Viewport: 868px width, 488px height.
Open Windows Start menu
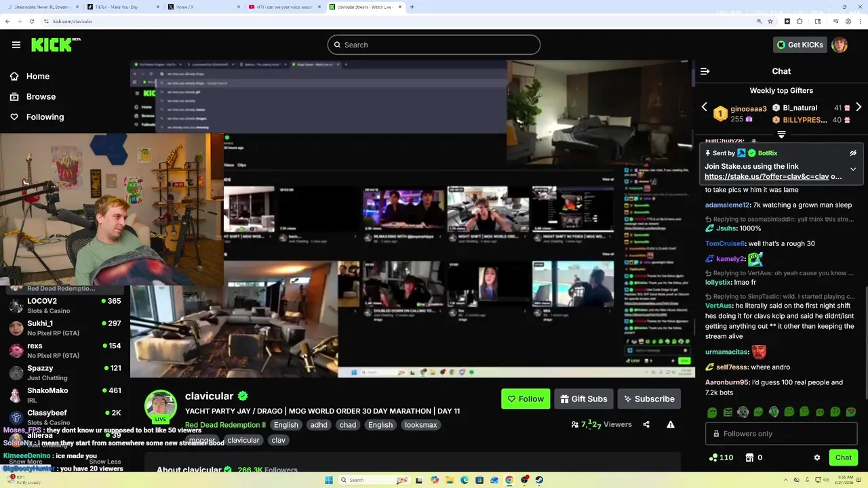pyautogui.click(x=329, y=480)
